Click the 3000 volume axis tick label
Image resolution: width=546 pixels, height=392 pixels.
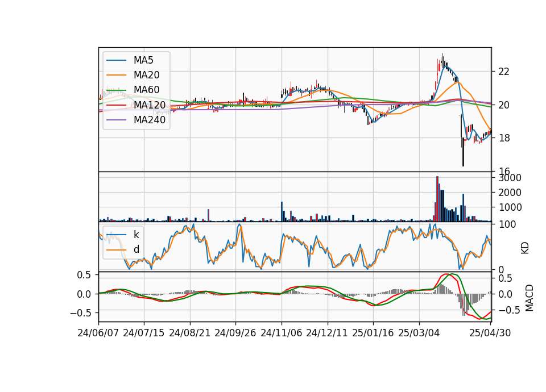click(510, 178)
